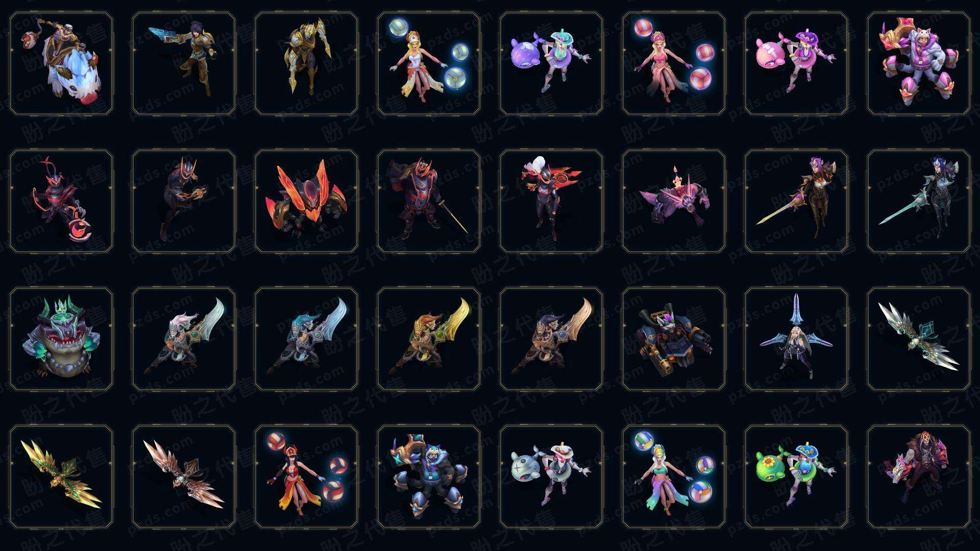The height and width of the screenshot is (551, 980).
Task: Select the green-horned toad monster skin
Action: [x=61, y=339]
